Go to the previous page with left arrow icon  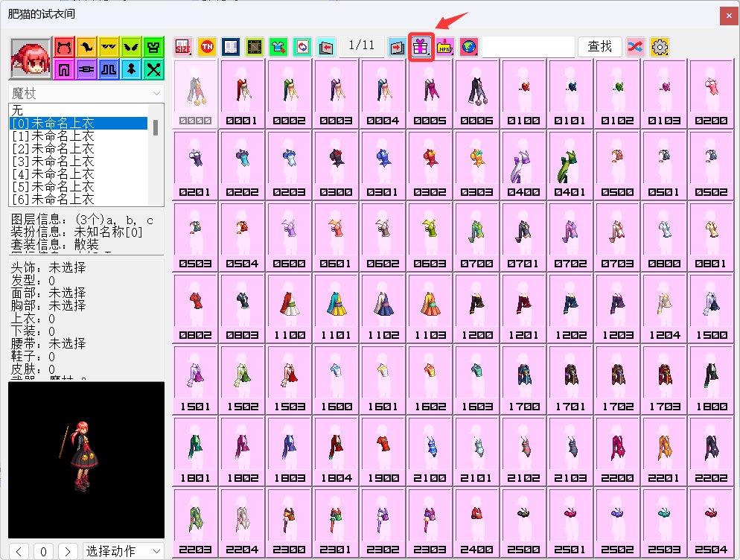[326, 47]
